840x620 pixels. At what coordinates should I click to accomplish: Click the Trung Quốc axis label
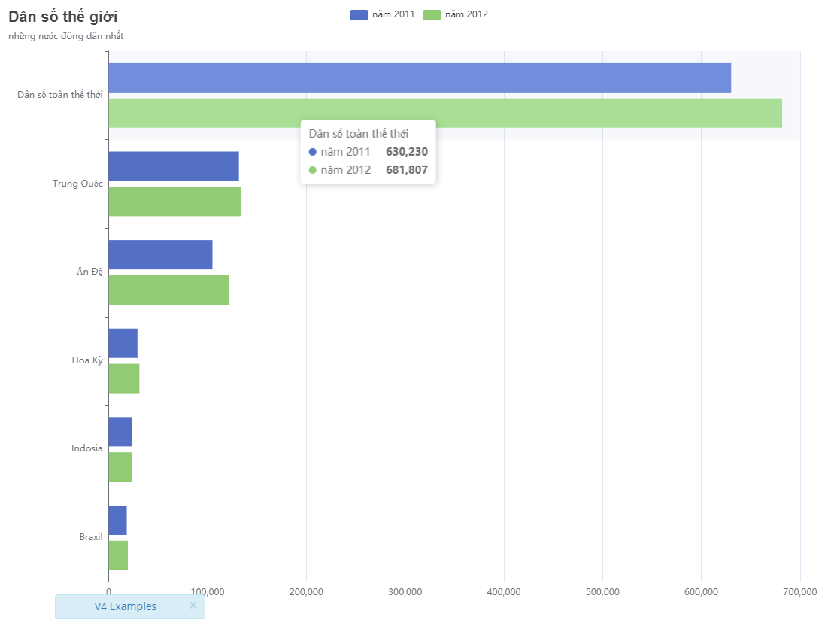coord(77,184)
